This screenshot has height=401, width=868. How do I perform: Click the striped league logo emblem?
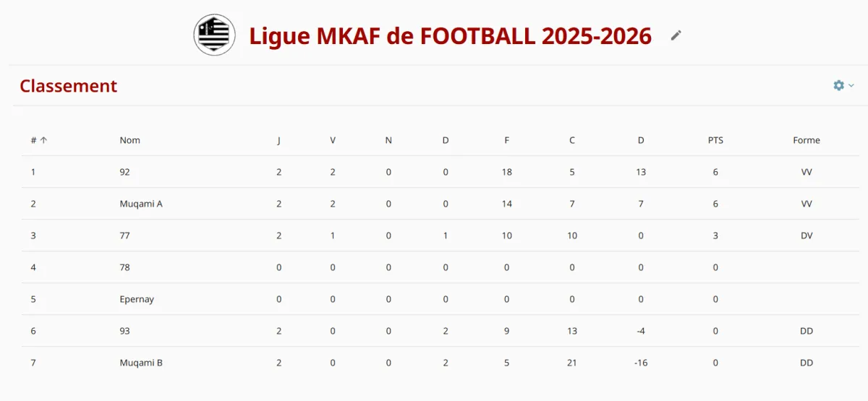click(x=215, y=35)
